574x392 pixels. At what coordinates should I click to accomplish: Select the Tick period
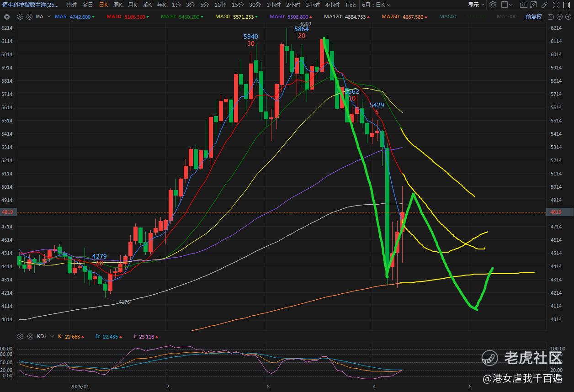350,5
